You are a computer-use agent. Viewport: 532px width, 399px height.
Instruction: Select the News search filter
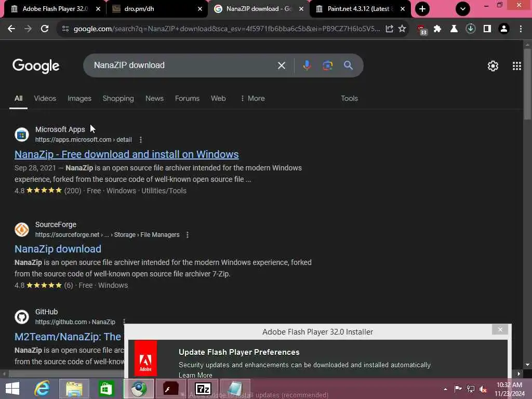coord(154,98)
